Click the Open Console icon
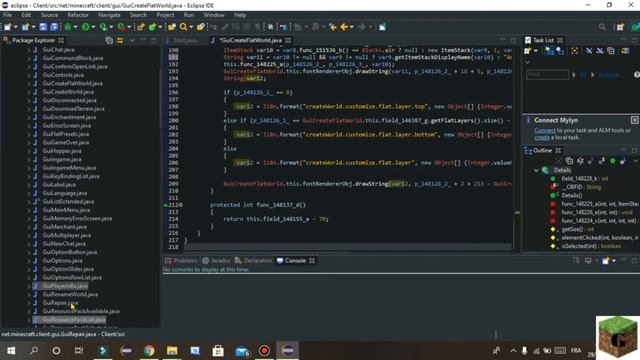The height and width of the screenshot is (360, 640). [x=606, y=260]
